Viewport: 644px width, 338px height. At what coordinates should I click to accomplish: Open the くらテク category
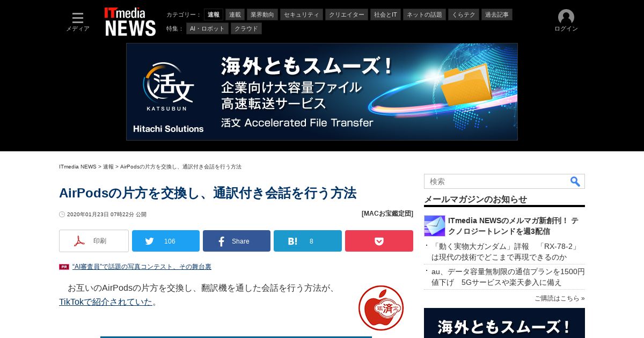click(464, 14)
